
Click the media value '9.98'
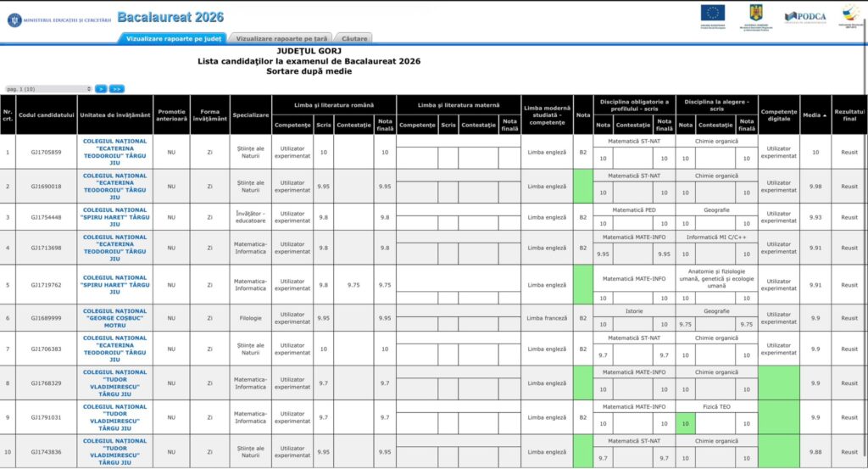(815, 187)
